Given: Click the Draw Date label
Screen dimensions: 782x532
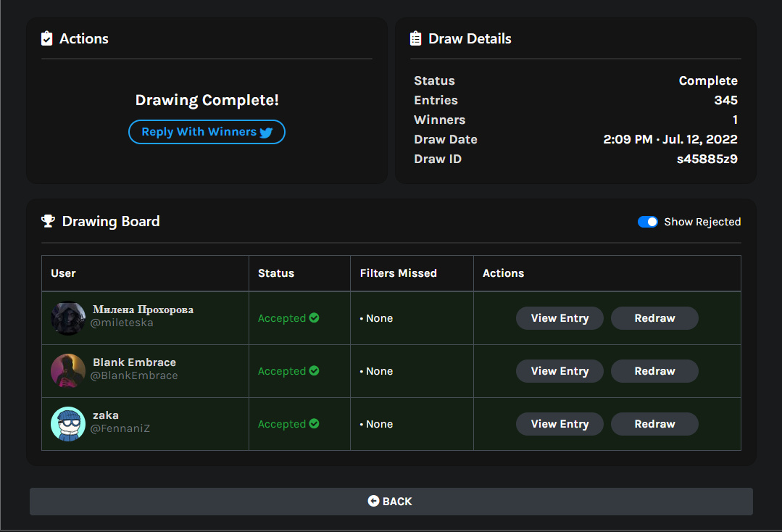Looking at the screenshot, I should 446,140.
